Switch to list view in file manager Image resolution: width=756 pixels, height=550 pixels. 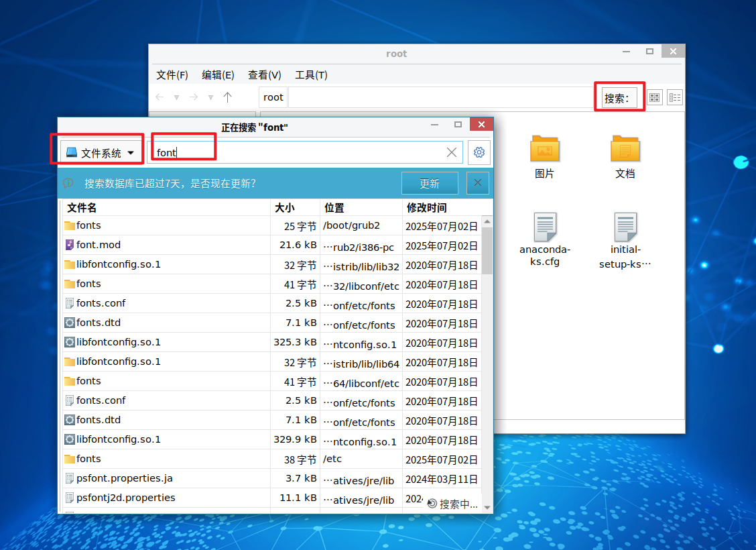[674, 97]
